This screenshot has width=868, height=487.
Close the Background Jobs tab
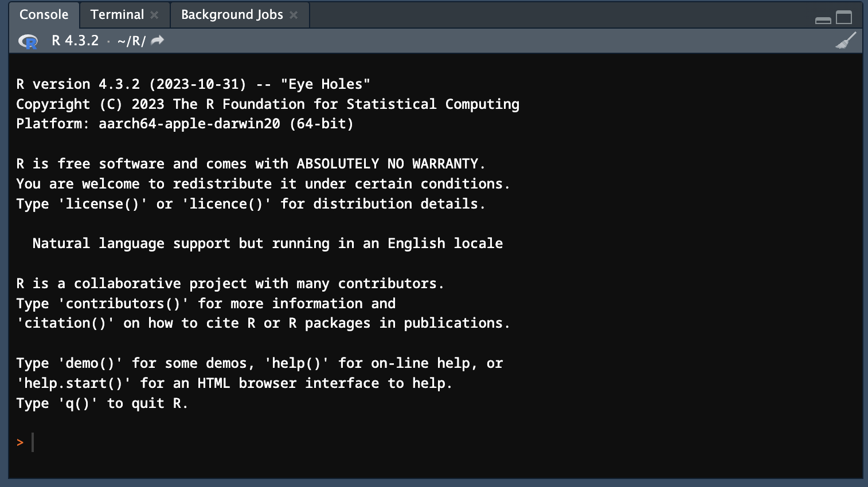[294, 15]
